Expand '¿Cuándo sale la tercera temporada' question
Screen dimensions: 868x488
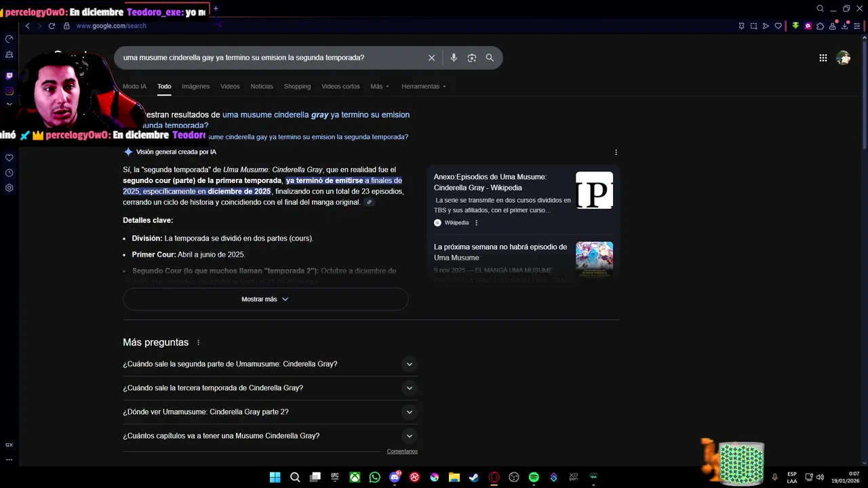270,388
